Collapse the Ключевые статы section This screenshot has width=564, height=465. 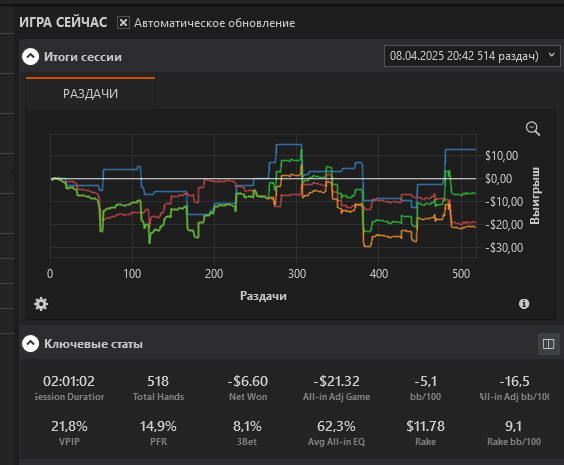tap(31, 343)
